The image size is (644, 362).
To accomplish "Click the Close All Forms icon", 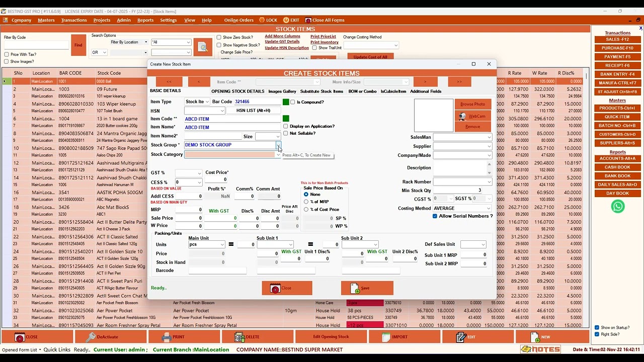I will (x=308, y=20).
